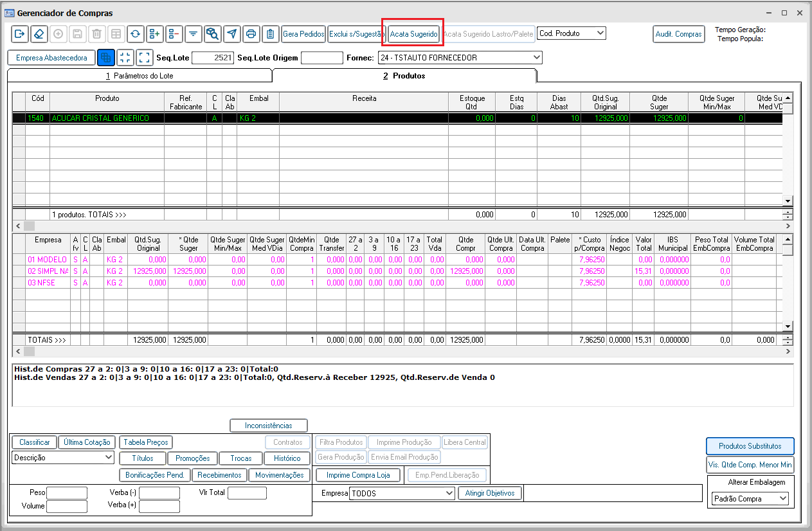Screen dimensions: 812x531
Task: Open the filter lines icon
Action: pos(193,33)
